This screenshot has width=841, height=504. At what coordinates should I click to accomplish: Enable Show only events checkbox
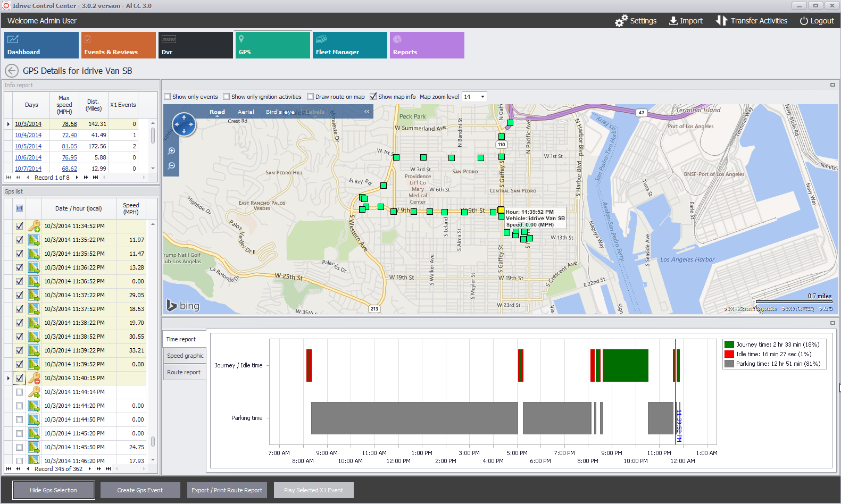tap(168, 97)
